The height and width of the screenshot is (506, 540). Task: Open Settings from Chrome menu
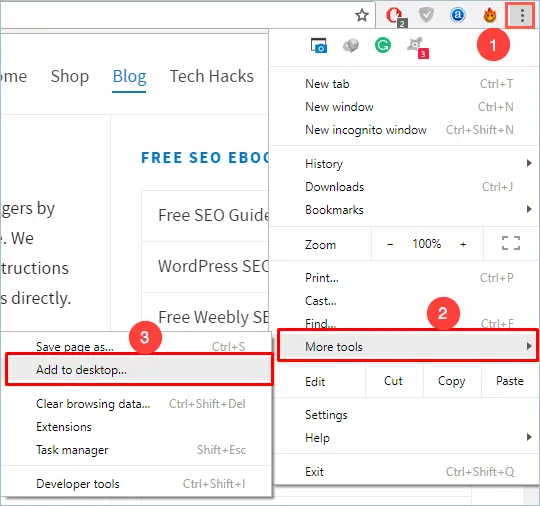point(406,415)
